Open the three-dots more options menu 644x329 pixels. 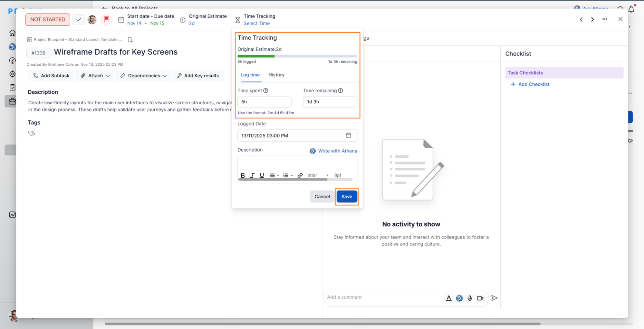605,19
